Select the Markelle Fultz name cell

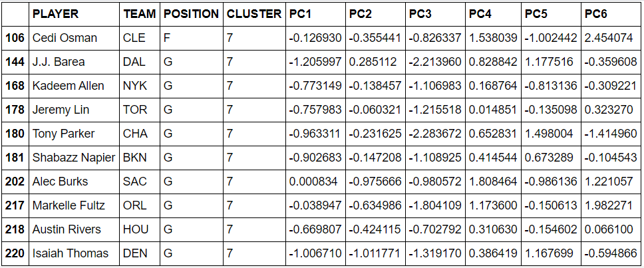click(x=75, y=205)
